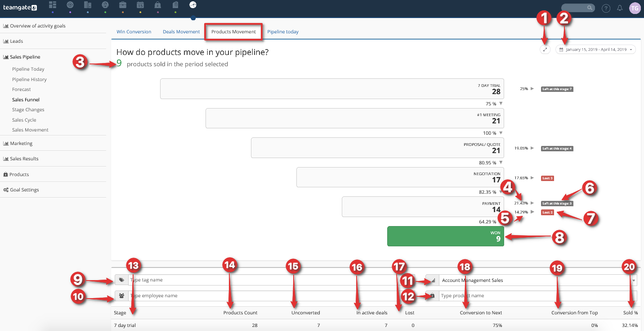Image resolution: width=644 pixels, height=331 pixels.
Task: Open the calendar icon in top bar
Action: [140, 5]
